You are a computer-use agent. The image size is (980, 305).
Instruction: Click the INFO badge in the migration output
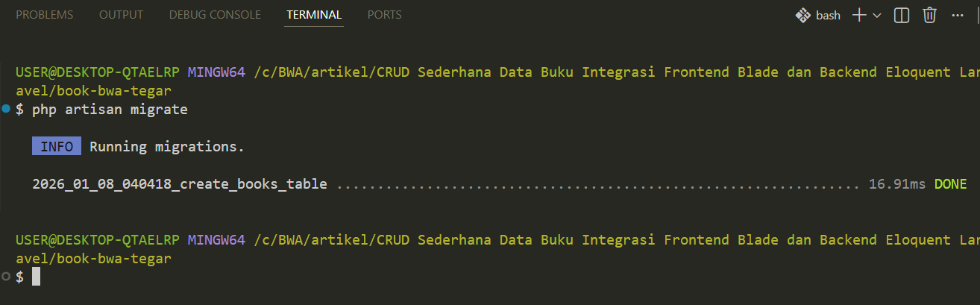point(57,147)
